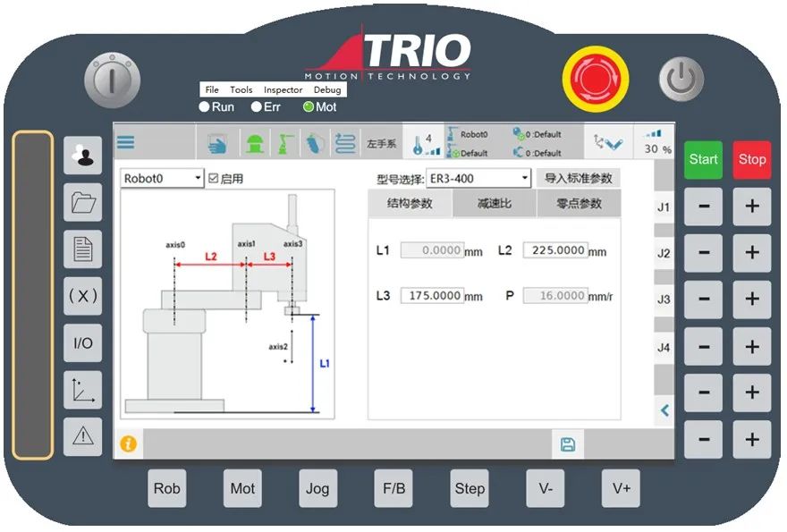Open the document page icon in sidebar
787x532 pixels.
pos(83,249)
